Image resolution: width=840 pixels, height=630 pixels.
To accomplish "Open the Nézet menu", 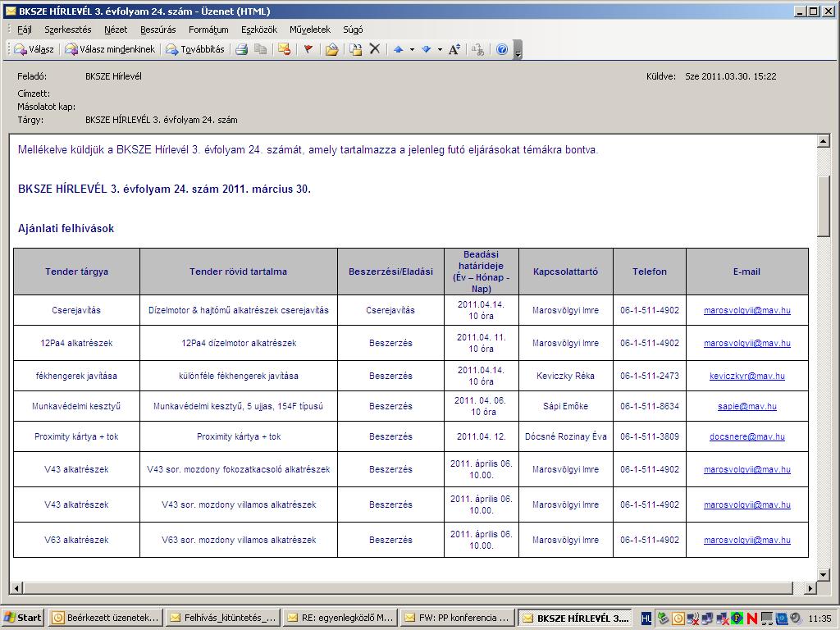I will [116, 30].
